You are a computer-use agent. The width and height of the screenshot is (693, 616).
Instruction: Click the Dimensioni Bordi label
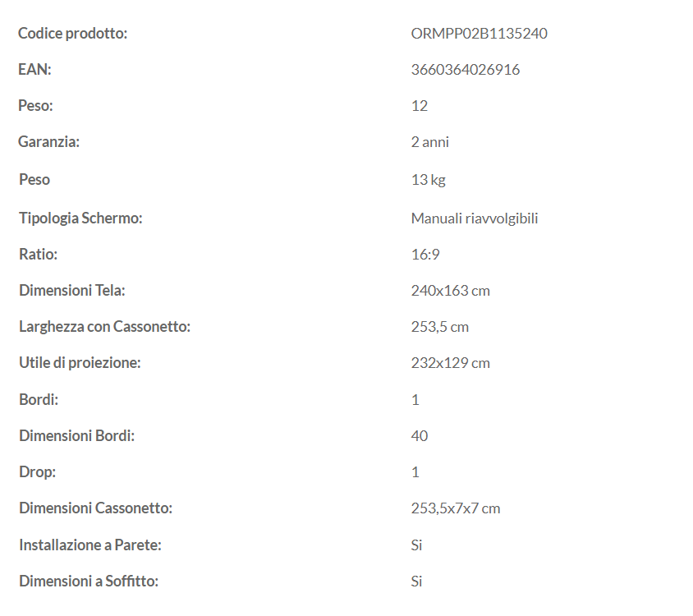point(77,436)
